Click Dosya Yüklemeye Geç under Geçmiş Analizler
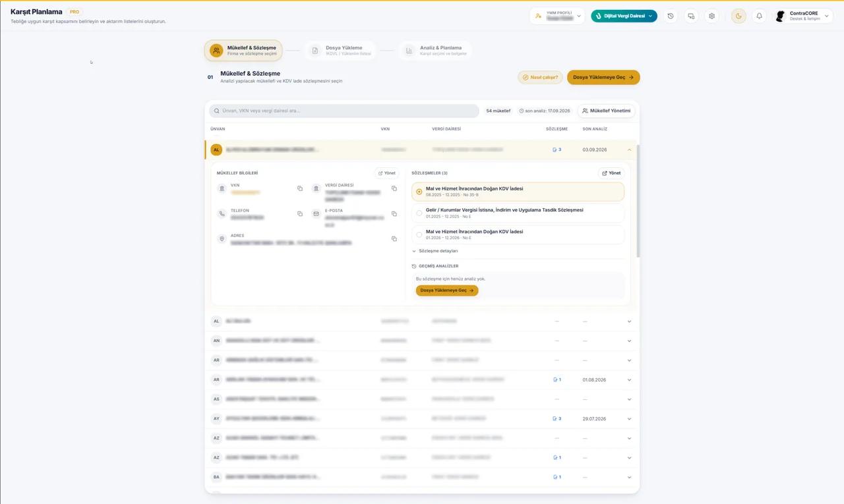 447,291
